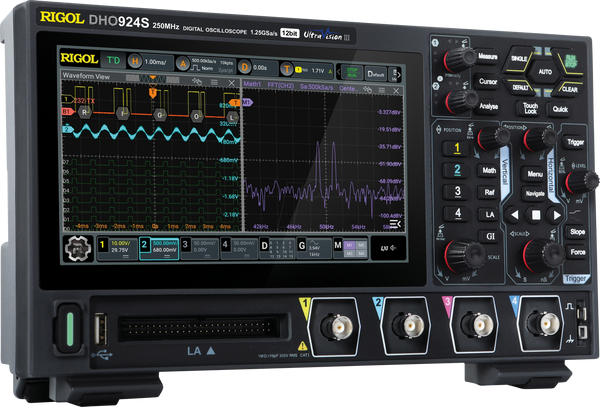Viewport: 600px width, 407px height.
Task: Tap the 1.71V trigger level readout
Action: pos(318,71)
